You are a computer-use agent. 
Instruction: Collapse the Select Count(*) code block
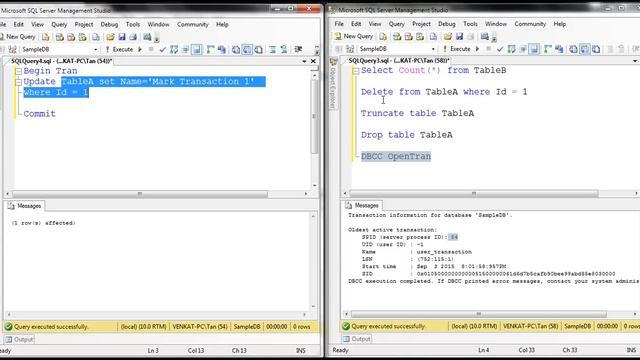click(356, 71)
